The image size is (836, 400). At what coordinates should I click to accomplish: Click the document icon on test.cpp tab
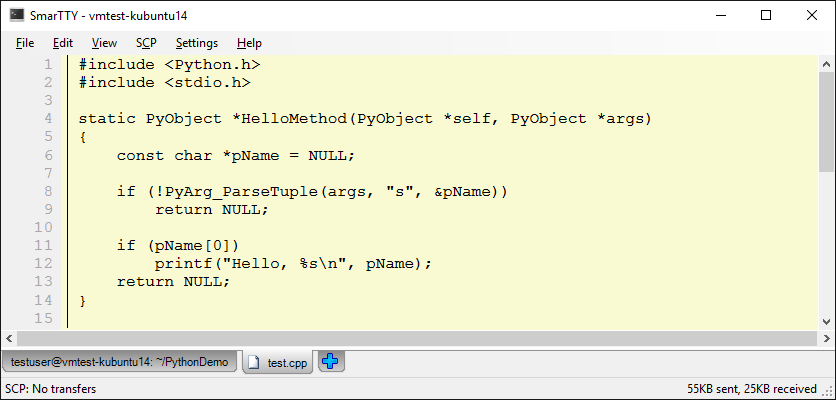coord(254,362)
